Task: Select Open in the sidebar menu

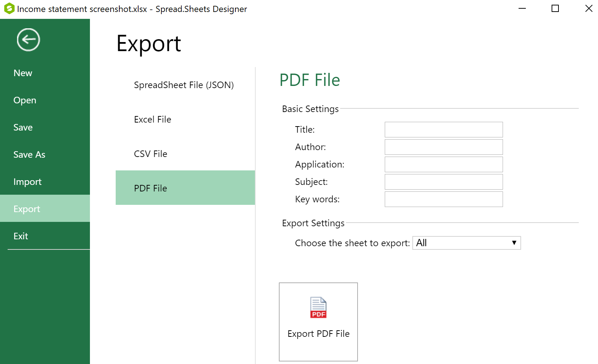Action: click(x=25, y=100)
